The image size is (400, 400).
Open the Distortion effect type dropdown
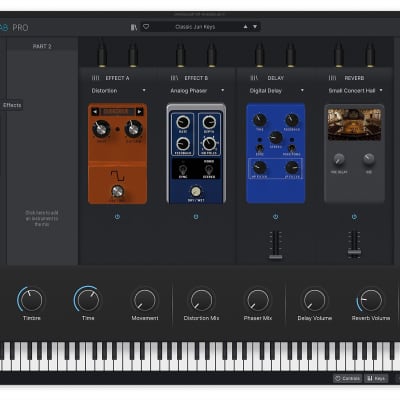coord(118,91)
